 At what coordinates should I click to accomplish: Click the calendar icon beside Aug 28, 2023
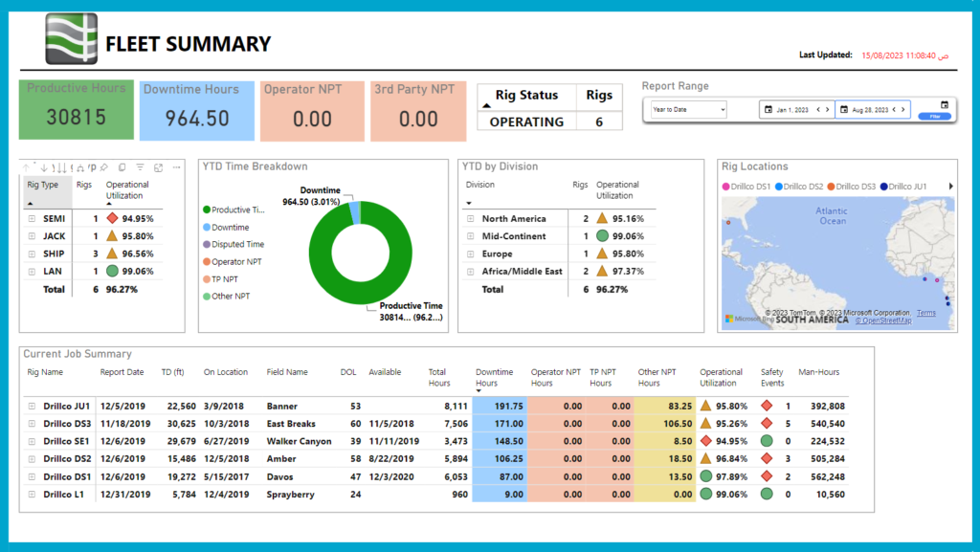tap(844, 109)
